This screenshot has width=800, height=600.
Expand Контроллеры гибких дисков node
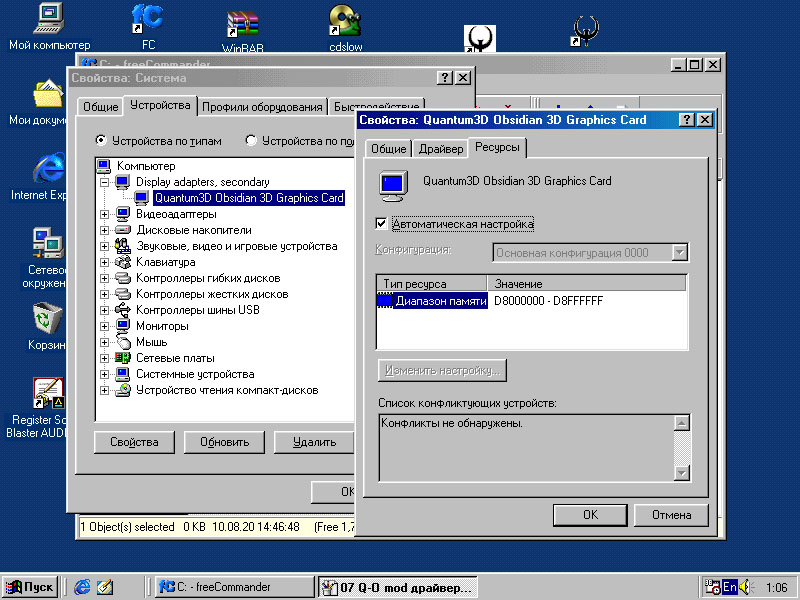click(x=104, y=278)
